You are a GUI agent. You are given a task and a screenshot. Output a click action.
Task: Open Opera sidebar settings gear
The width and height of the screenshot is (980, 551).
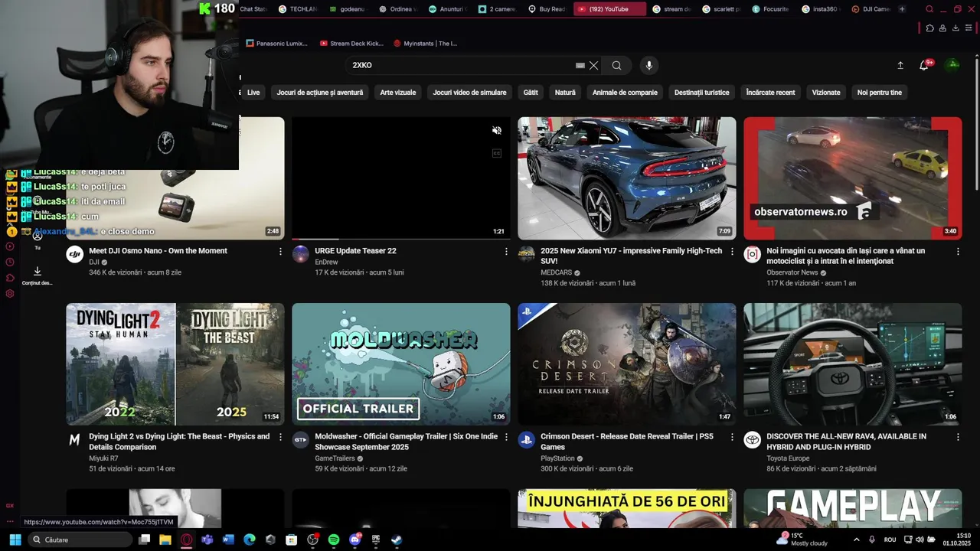click(10, 294)
